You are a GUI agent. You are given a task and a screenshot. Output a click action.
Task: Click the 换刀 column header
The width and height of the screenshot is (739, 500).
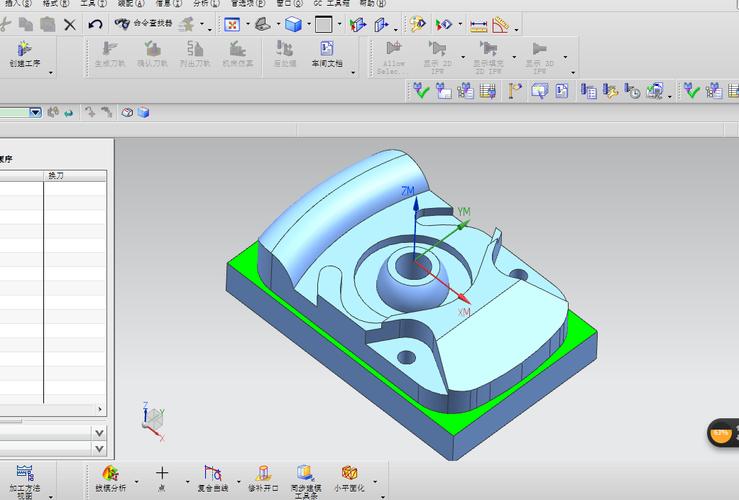(56, 175)
